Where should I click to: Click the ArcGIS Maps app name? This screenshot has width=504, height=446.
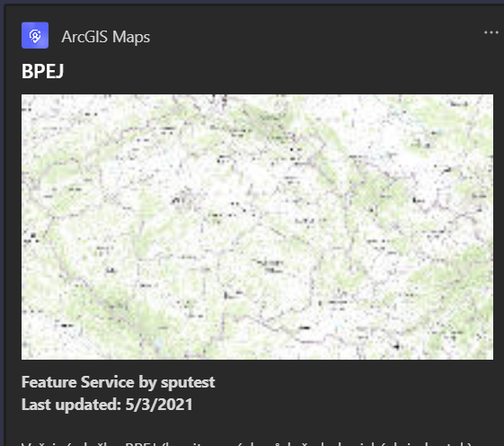click(x=106, y=37)
